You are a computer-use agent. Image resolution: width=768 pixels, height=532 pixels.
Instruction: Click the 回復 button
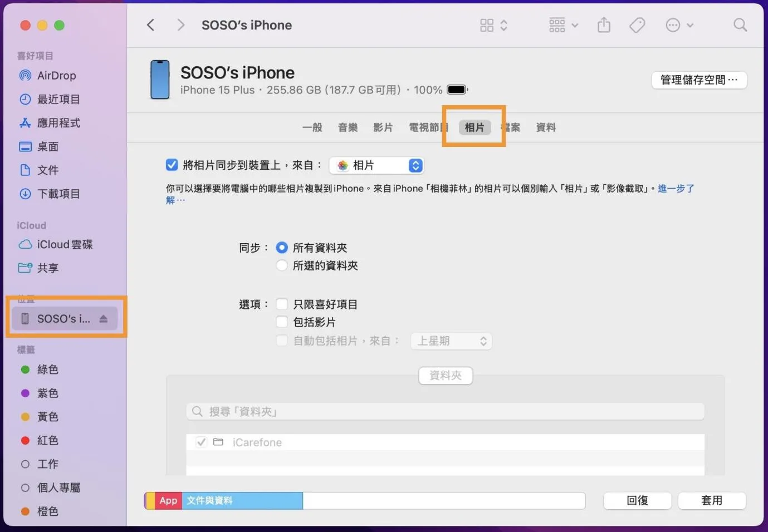637,501
